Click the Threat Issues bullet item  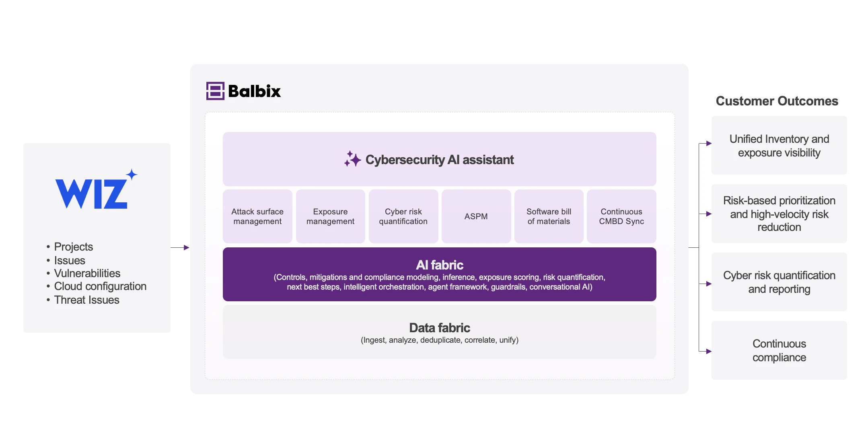click(86, 300)
